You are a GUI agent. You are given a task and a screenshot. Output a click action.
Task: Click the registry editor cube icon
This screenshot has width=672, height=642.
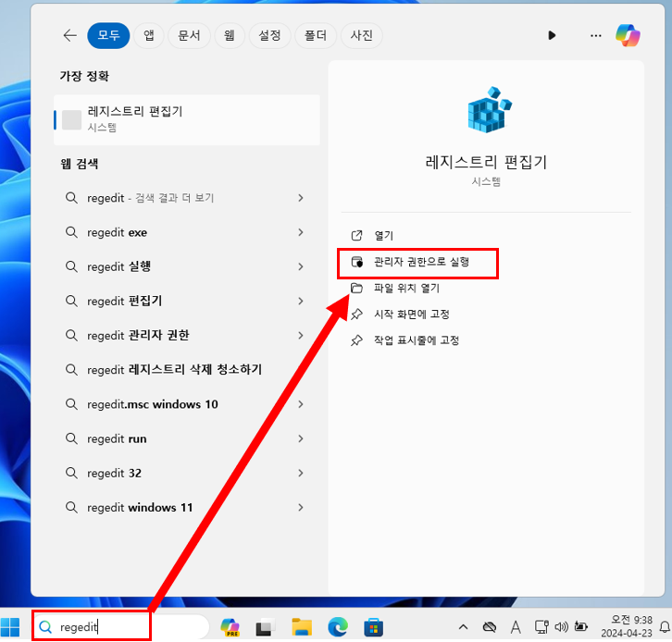pyautogui.click(x=489, y=110)
